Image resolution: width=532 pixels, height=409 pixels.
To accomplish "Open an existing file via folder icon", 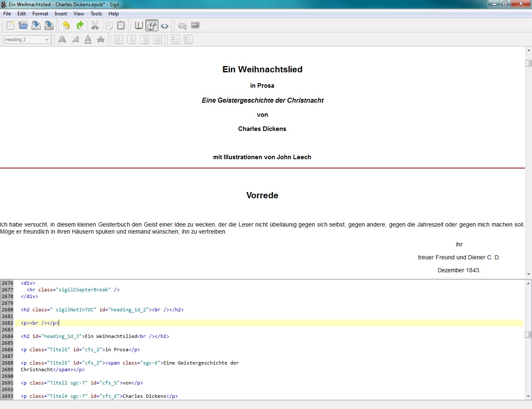I will [x=23, y=26].
